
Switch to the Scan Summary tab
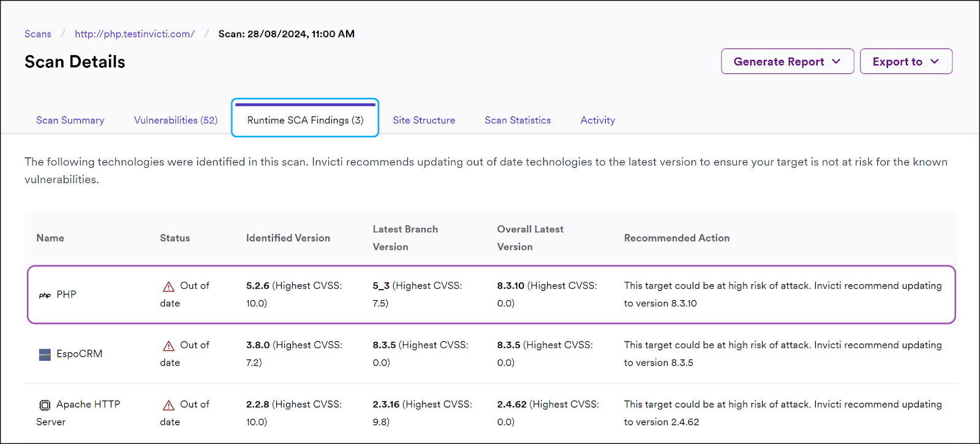(x=70, y=120)
